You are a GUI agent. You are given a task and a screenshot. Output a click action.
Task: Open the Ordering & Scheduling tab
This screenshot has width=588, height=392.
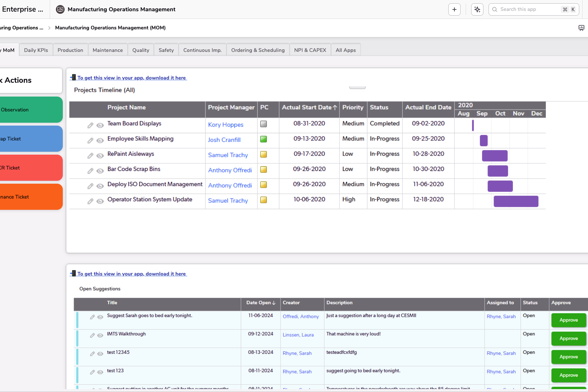tap(258, 50)
